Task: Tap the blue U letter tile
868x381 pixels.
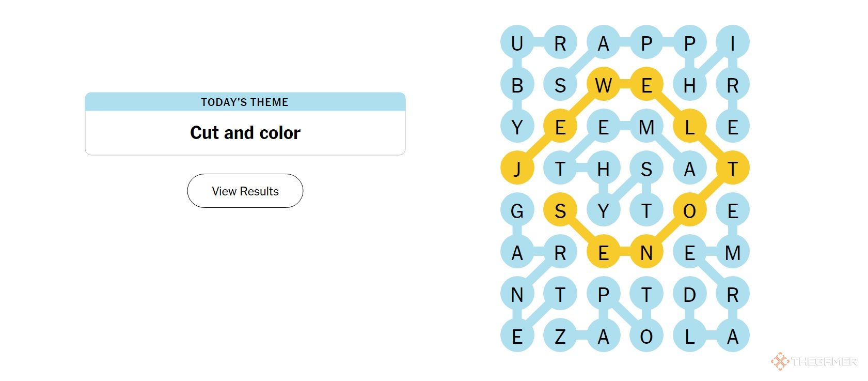Action: [517, 42]
